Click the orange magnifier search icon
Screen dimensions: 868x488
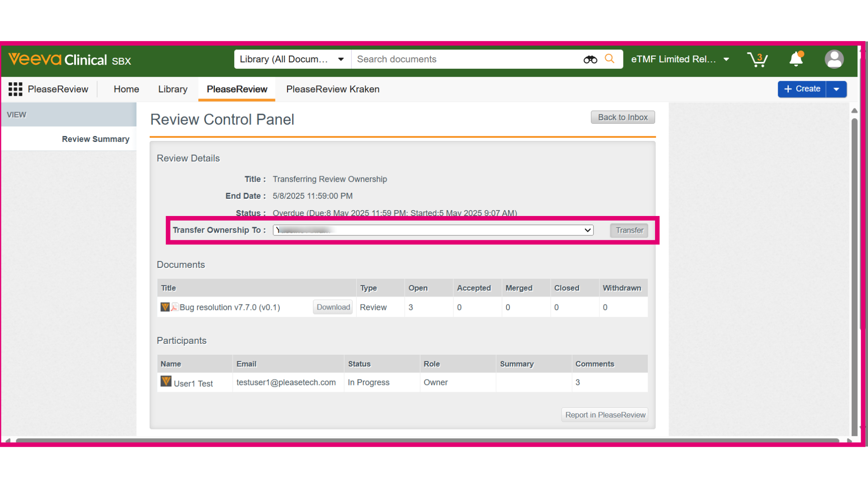pyautogui.click(x=609, y=59)
